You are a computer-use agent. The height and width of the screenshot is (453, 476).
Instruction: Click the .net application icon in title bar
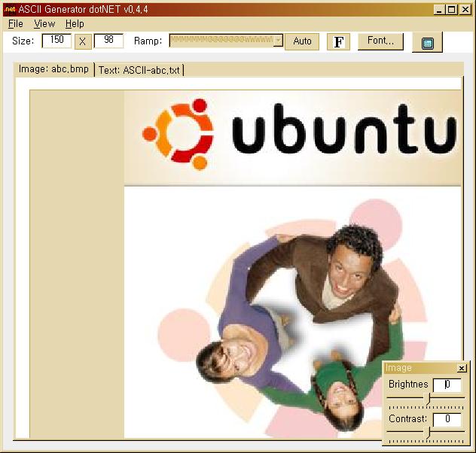pos(9,10)
